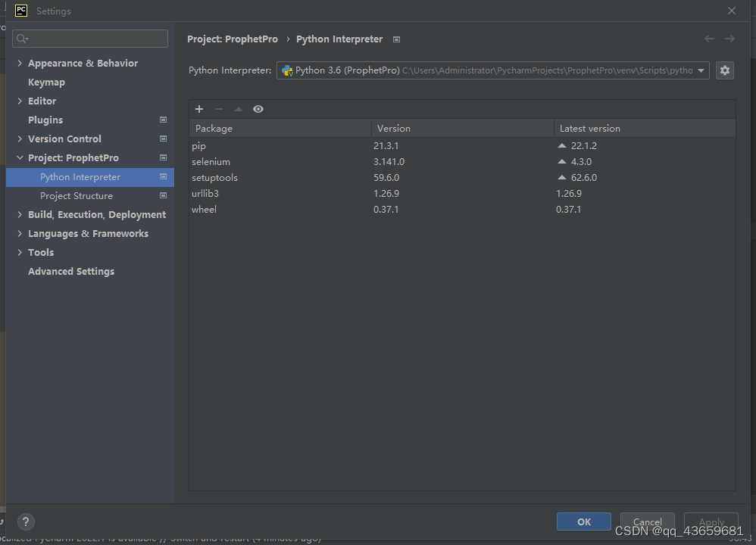
Task: Click the help question mark button
Action: pos(26,522)
